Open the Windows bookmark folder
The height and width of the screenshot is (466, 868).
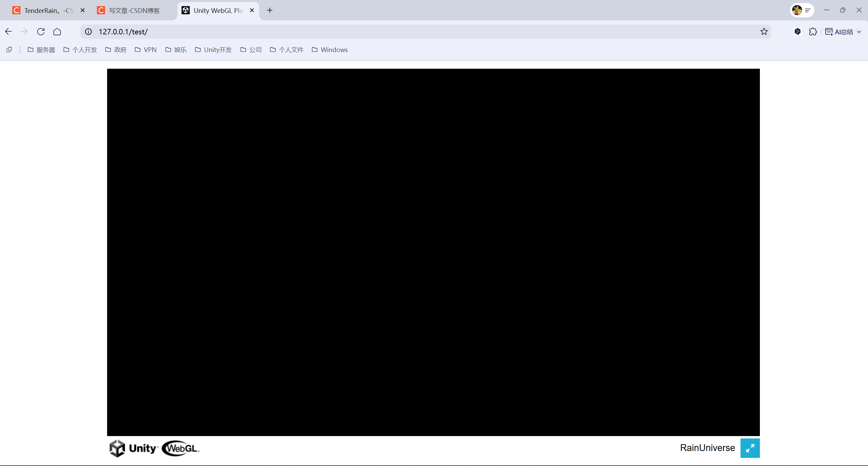[330, 50]
